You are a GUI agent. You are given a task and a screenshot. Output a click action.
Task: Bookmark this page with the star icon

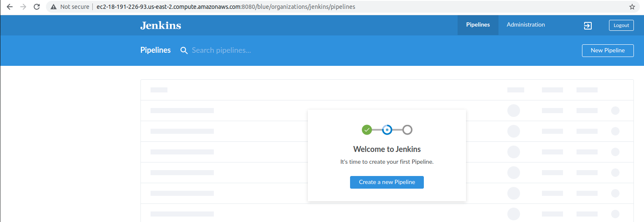click(632, 7)
